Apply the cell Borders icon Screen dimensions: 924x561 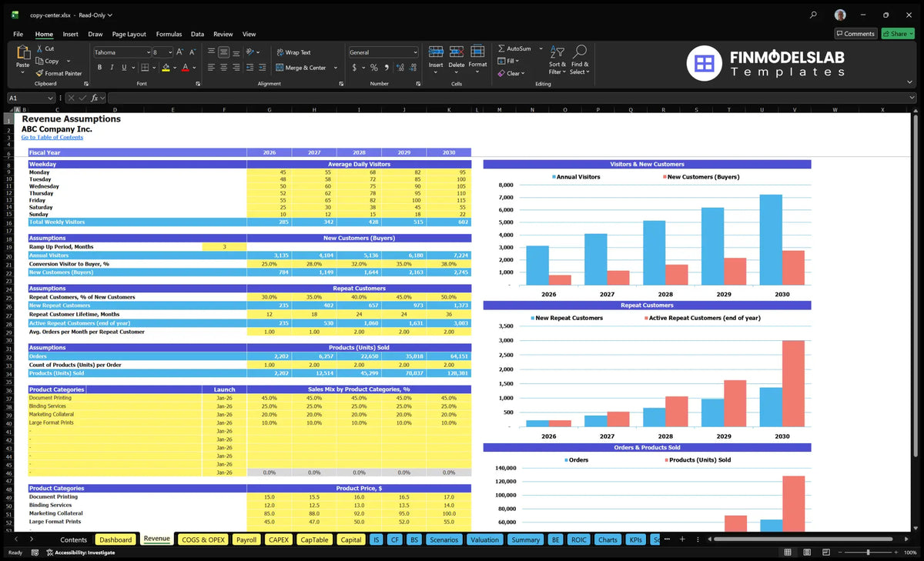(x=145, y=68)
